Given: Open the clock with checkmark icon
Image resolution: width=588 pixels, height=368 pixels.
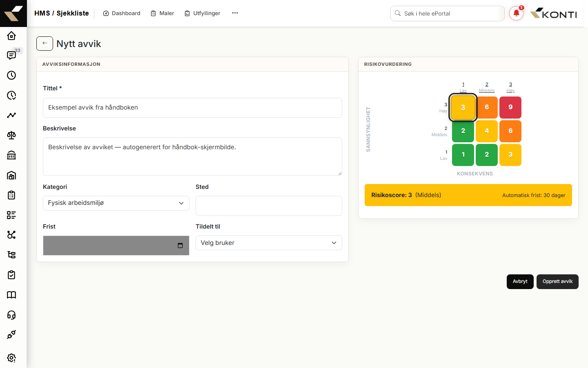Looking at the screenshot, I should [x=11, y=95].
